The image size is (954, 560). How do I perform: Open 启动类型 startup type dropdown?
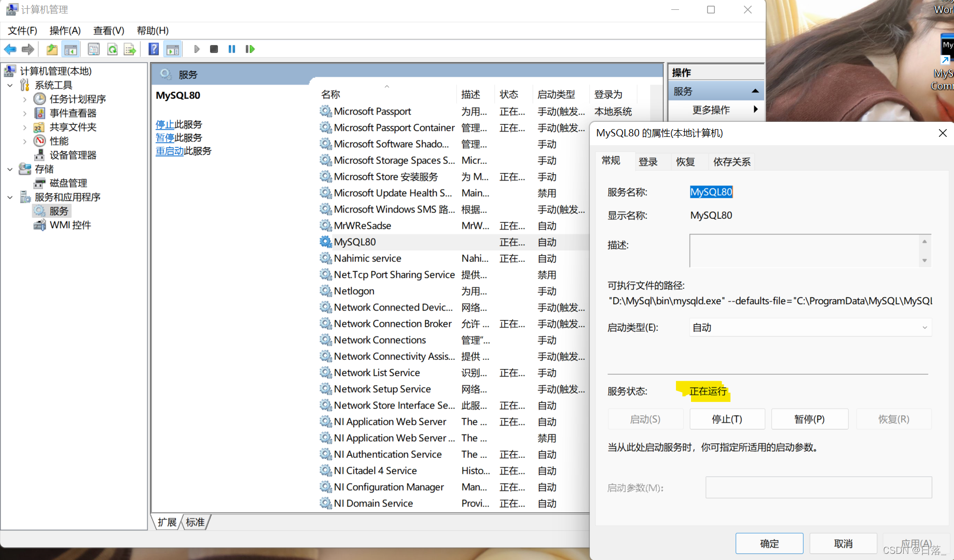810,328
